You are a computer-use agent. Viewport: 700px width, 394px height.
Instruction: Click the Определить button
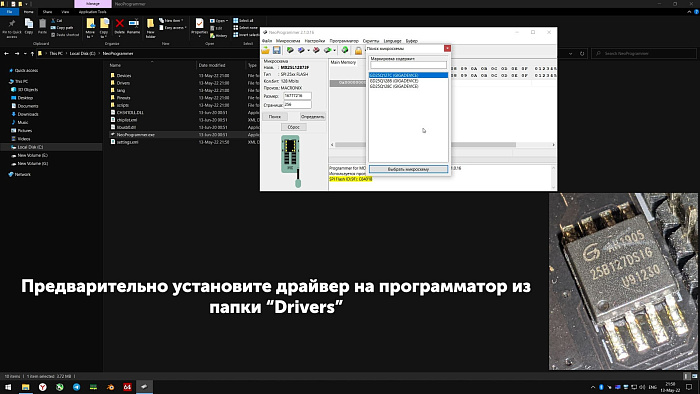point(312,116)
